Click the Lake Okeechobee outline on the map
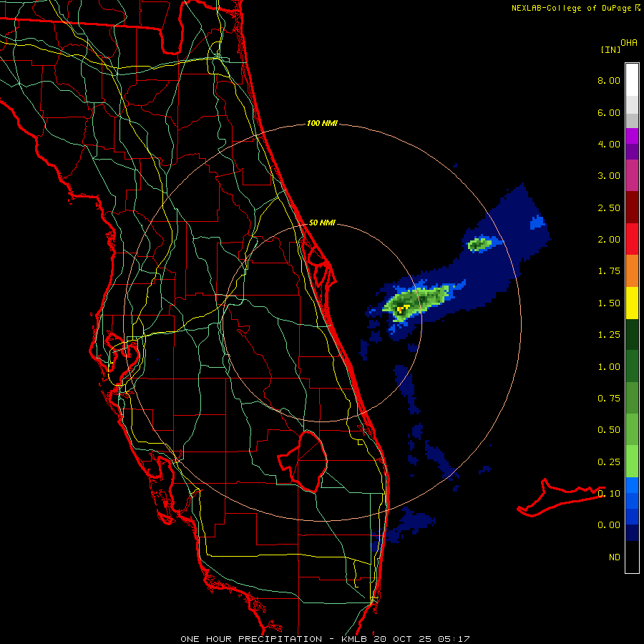 [x=303, y=462]
